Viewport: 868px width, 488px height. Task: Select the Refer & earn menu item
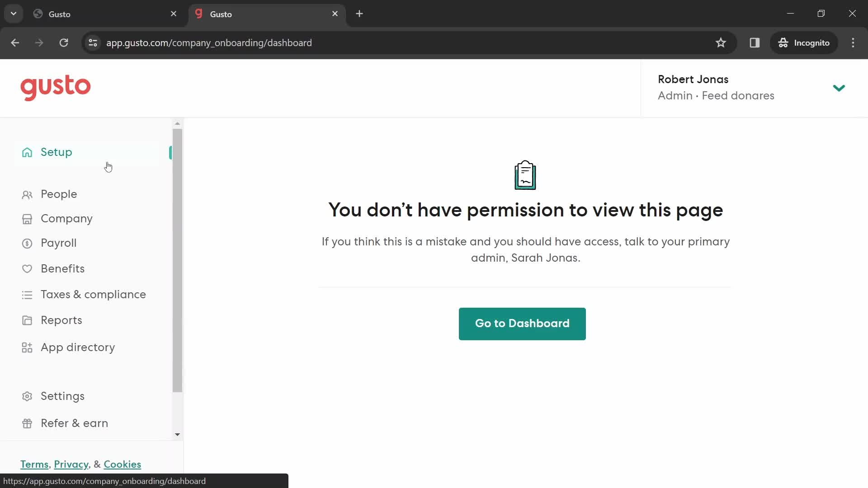(75, 424)
